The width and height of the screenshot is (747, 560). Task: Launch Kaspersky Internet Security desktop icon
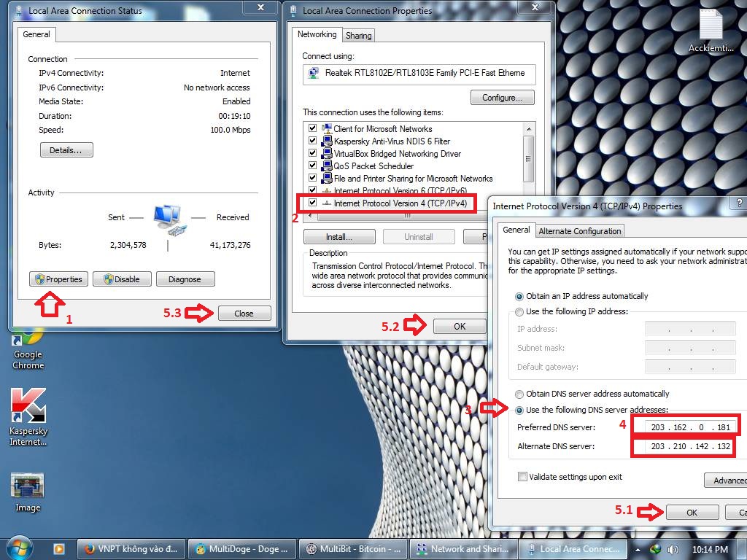coord(28,416)
